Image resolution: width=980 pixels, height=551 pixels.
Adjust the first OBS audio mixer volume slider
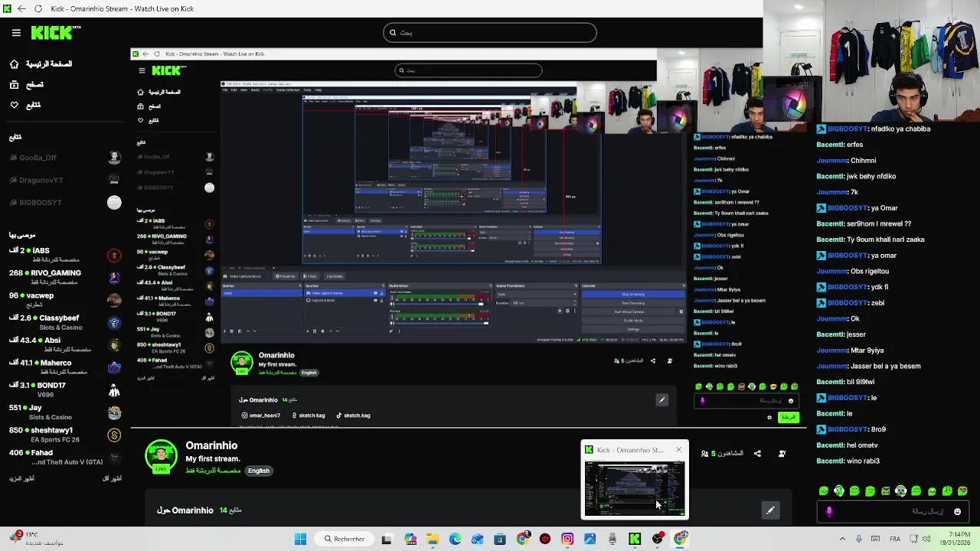pyautogui.click(x=438, y=304)
